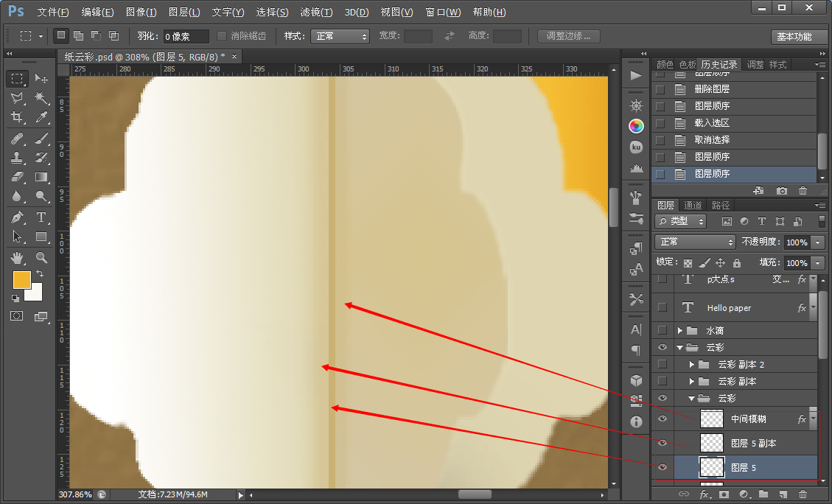Screen dimensions: 832x504
Task: Create new group folder icon at panel bottom
Action: [763, 494]
